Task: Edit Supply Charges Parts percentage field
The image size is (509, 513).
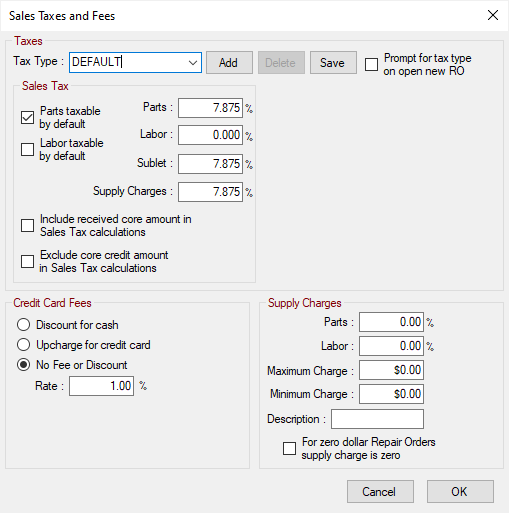Action: [x=391, y=322]
